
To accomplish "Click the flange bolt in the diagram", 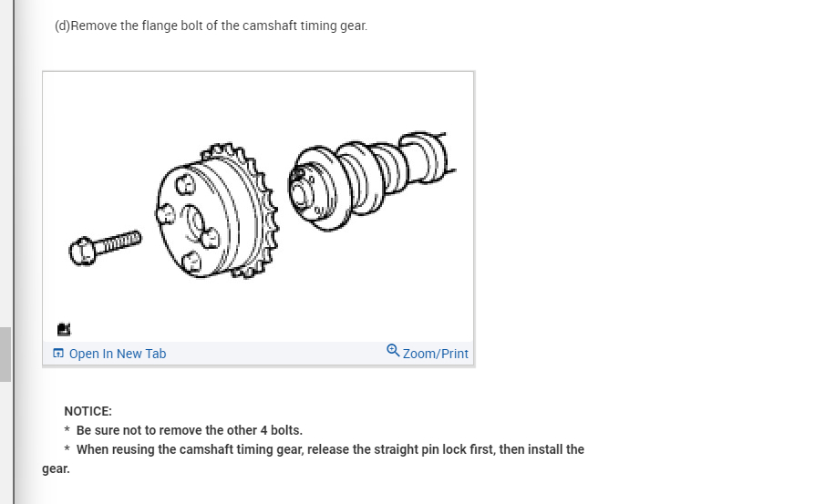I will 105,247.
